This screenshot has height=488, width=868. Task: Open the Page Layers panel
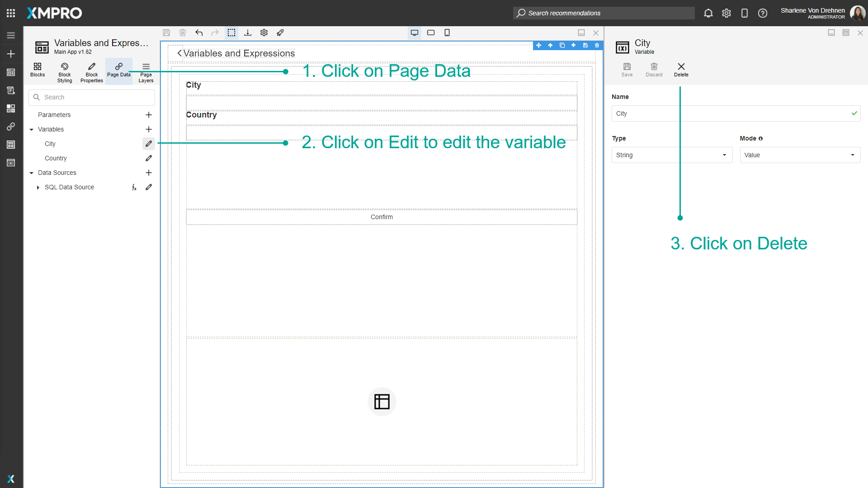click(x=146, y=71)
